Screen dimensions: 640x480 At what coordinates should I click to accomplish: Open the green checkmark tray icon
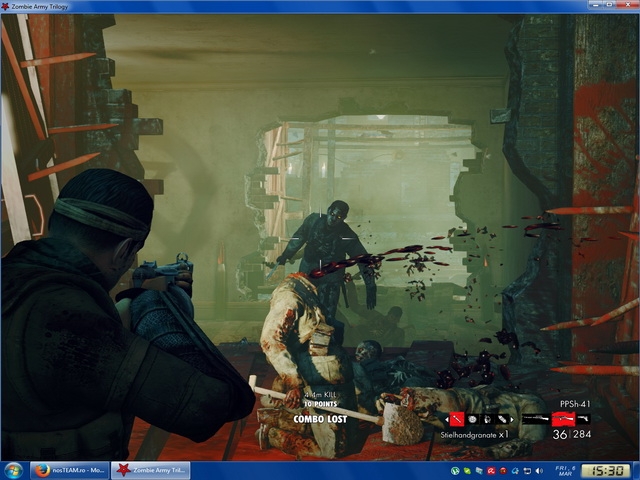point(467,471)
